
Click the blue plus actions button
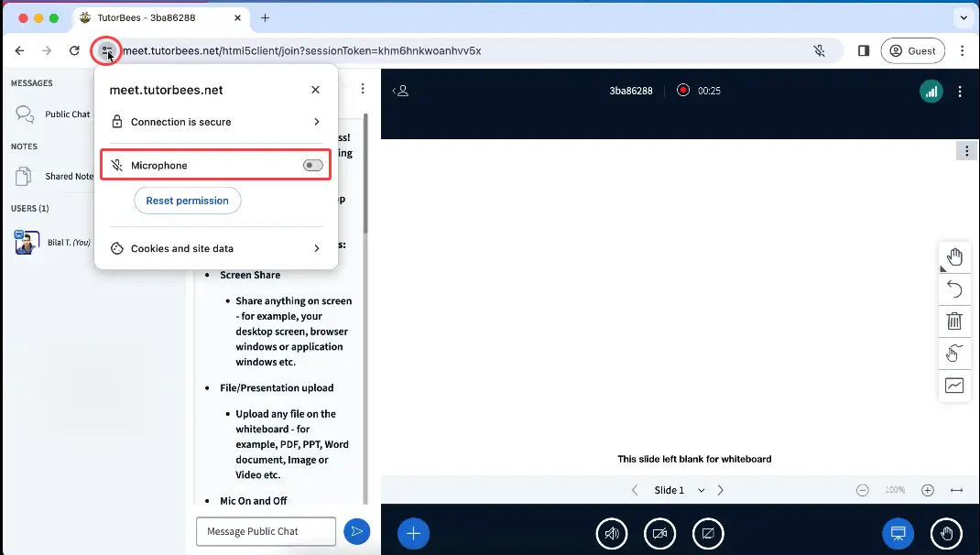(x=413, y=533)
